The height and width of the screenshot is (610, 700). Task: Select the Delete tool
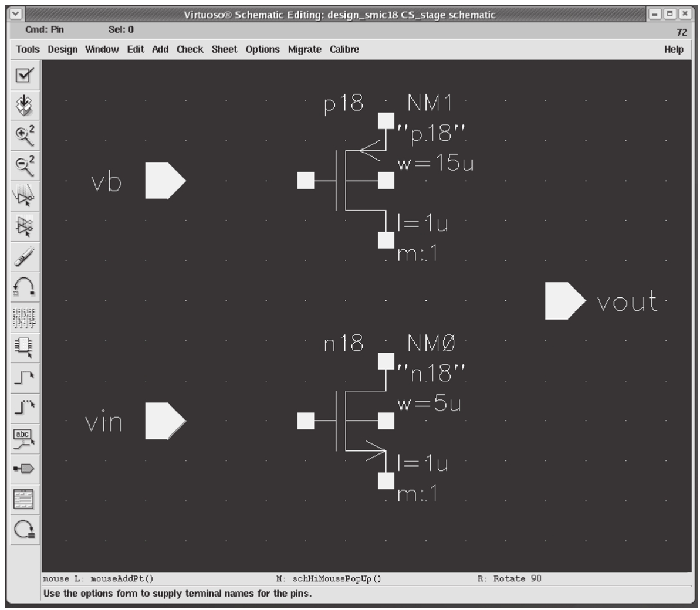(x=25, y=257)
